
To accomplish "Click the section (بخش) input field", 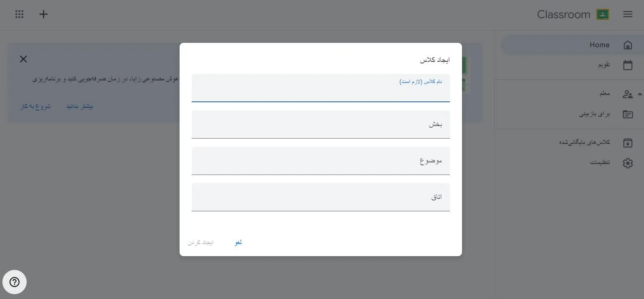I will 320,124.
